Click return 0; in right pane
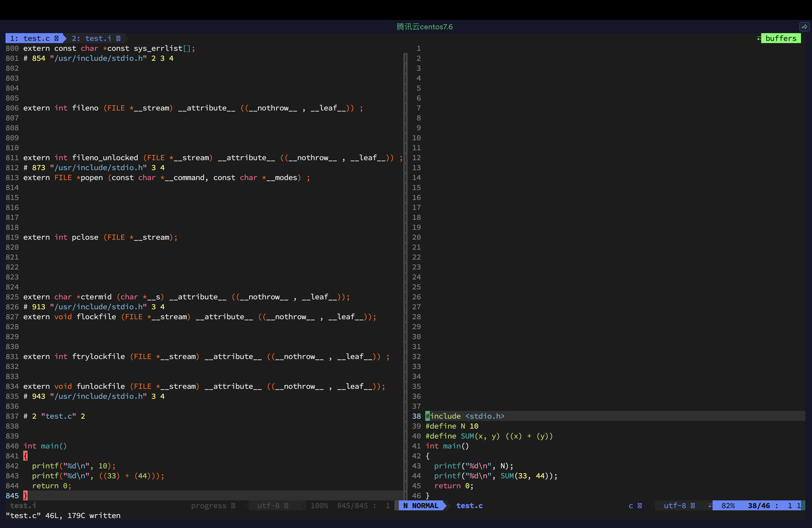The height and width of the screenshot is (528, 812). click(454, 486)
